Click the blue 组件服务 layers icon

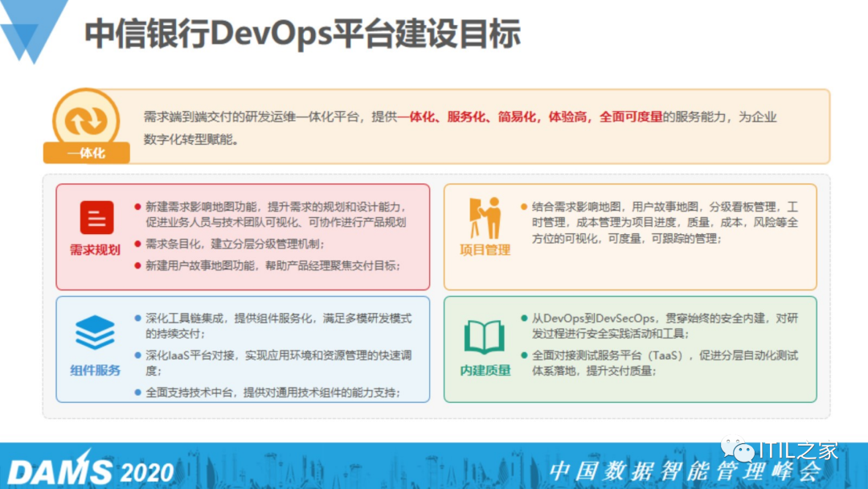coord(95,332)
